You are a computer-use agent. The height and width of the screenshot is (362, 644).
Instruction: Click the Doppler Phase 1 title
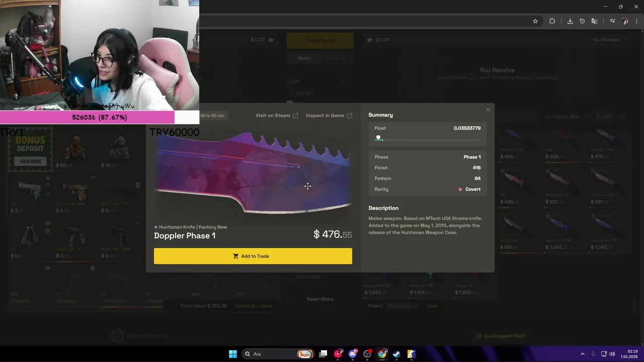tap(185, 236)
